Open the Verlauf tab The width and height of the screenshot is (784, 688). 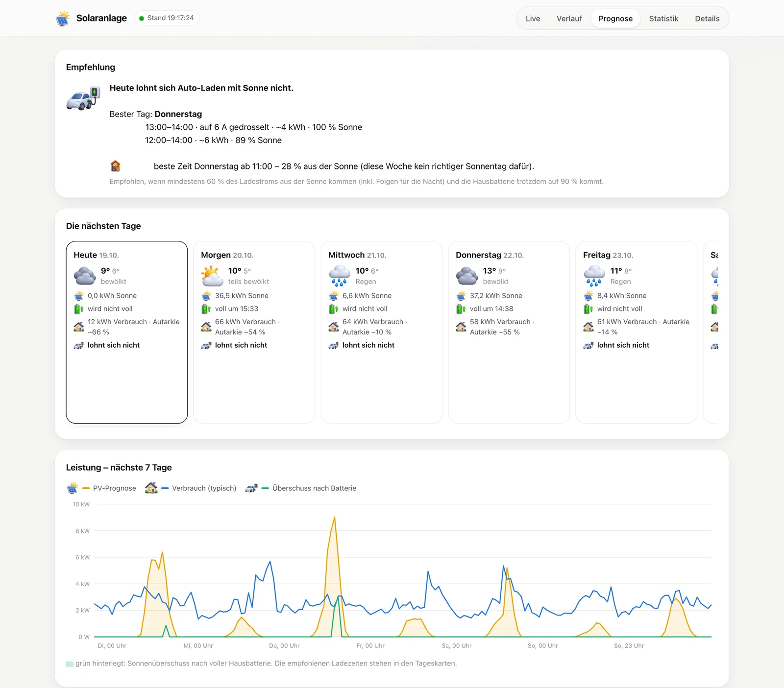point(569,19)
